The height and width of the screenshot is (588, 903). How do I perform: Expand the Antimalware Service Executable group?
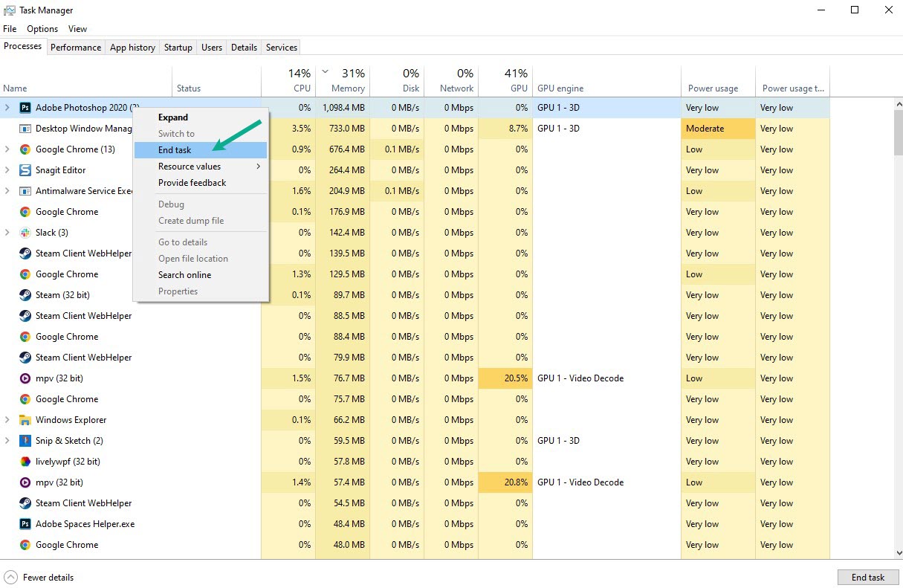(x=7, y=191)
